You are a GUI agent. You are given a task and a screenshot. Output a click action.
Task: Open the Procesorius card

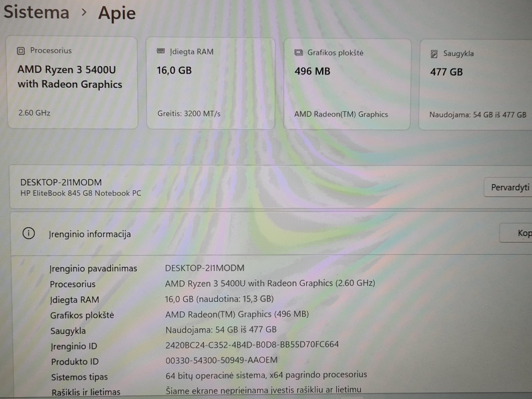click(72, 82)
